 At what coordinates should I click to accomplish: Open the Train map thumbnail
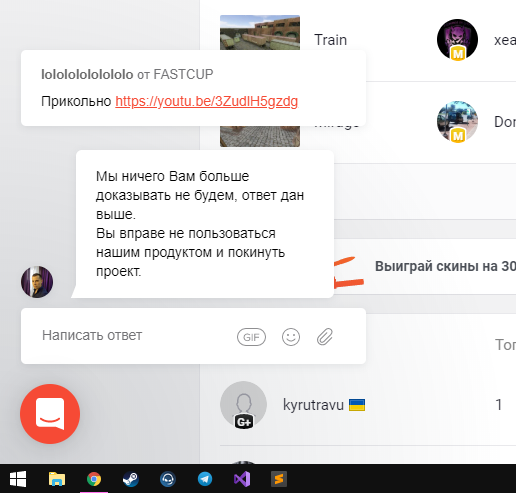[260, 32]
